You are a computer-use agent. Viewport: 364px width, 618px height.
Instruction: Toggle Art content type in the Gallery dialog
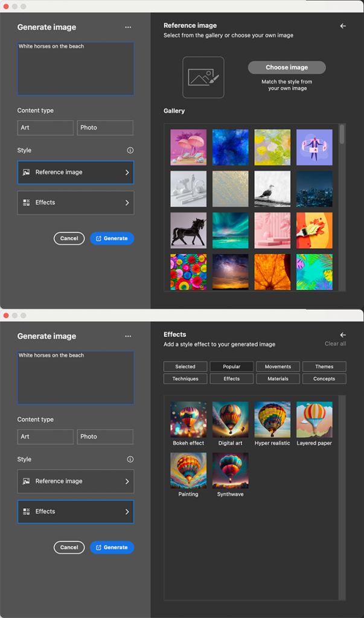click(x=45, y=128)
